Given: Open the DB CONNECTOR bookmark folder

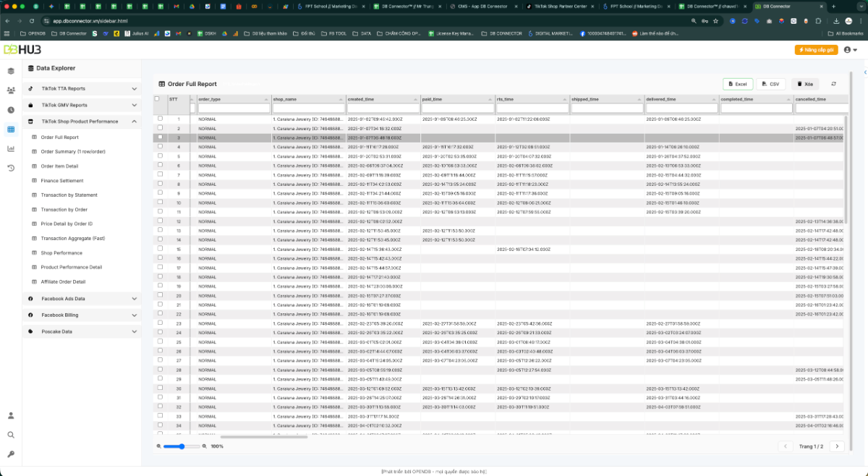Looking at the screenshot, I should pyautogui.click(x=501, y=33).
